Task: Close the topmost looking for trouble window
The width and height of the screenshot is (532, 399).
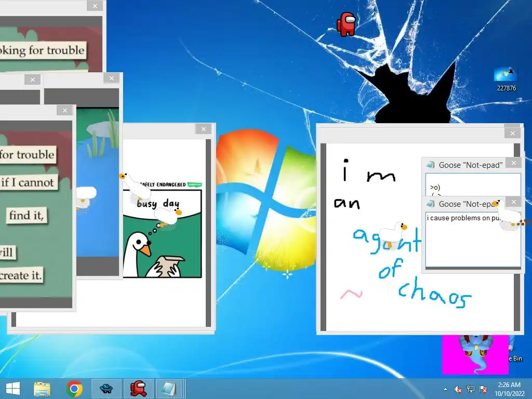Action: (95, 6)
